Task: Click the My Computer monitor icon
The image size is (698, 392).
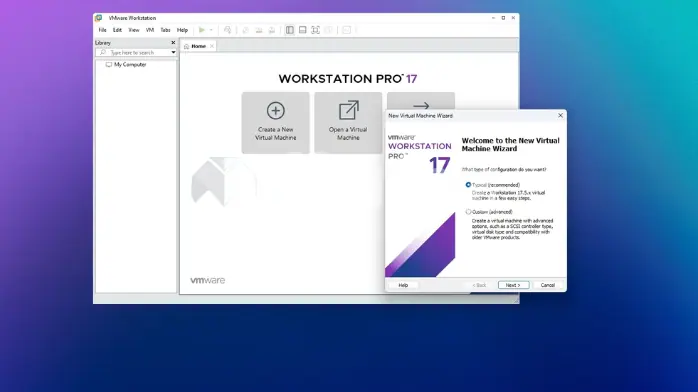Action: [x=109, y=65]
